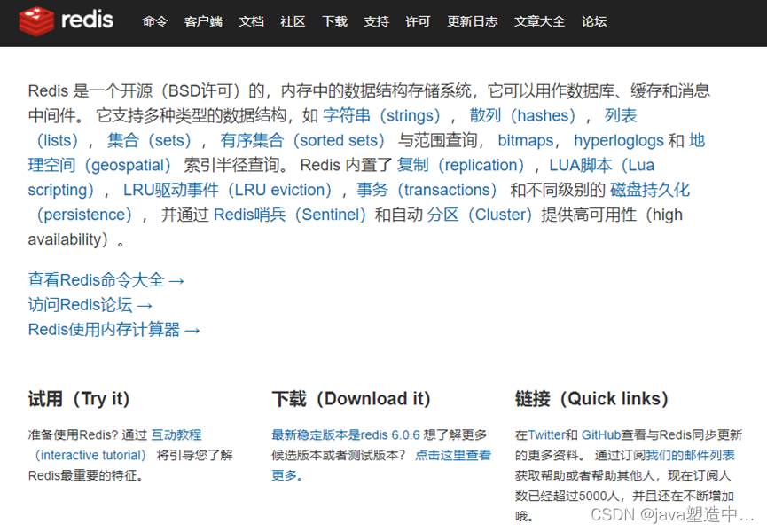The image size is (767, 532).
Task: View the 复制 (replication) documentation
Action: click(x=459, y=164)
